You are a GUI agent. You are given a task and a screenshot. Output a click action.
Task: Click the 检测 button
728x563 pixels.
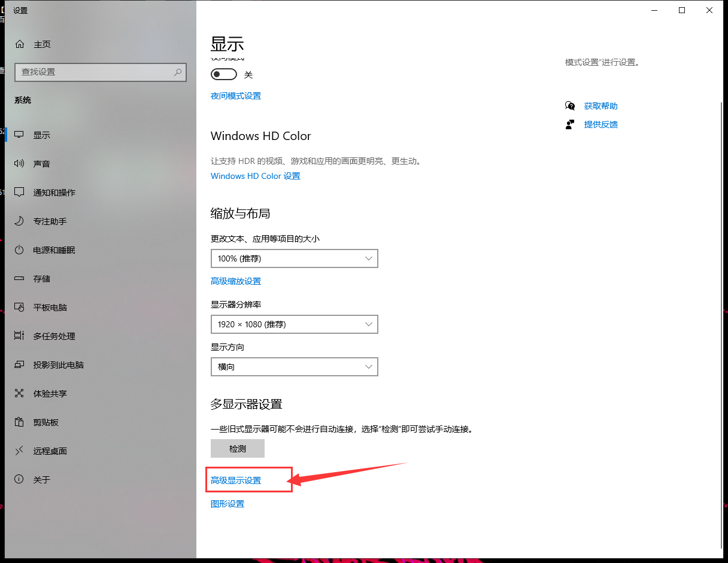238,449
